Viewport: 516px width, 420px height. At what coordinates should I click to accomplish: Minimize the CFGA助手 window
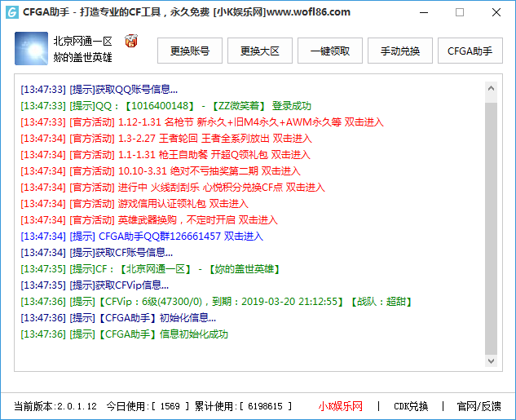point(424,12)
